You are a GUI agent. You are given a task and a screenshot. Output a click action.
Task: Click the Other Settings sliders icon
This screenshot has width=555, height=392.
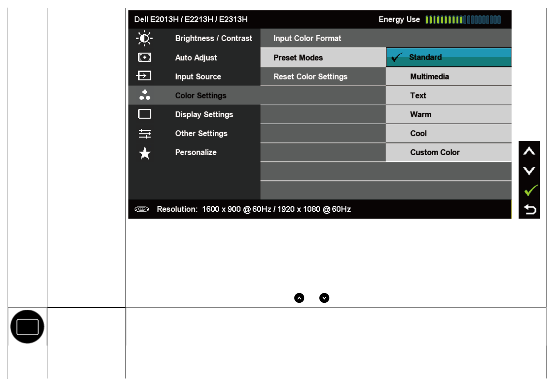pyautogui.click(x=145, y=133)
